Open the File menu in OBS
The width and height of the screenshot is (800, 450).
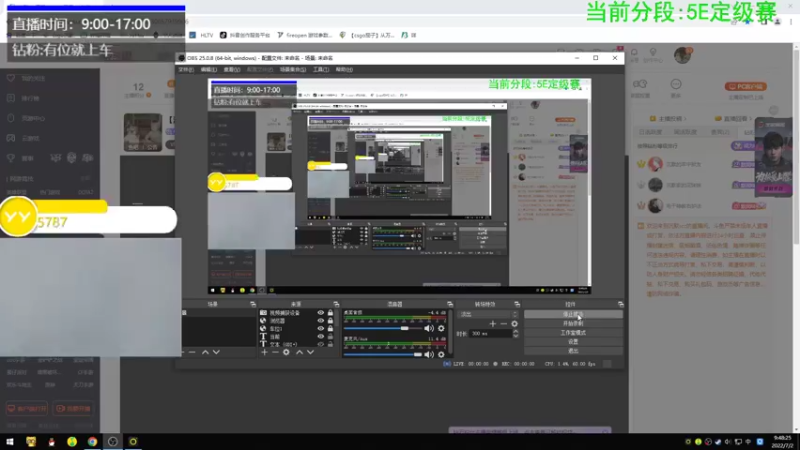point(186,69)
